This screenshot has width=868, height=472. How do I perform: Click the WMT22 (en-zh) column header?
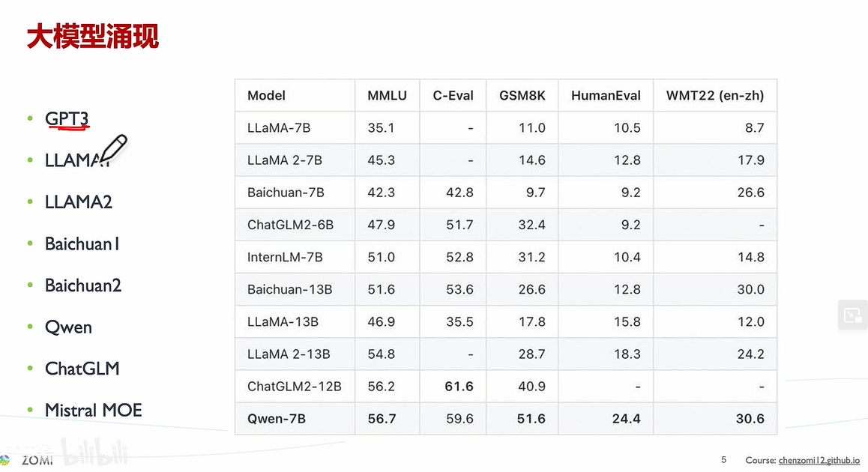[x=714, y=95]
